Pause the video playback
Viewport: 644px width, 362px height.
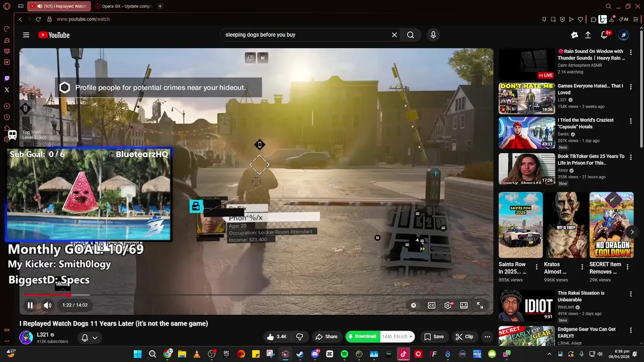pyautogui.click(x=30, y=305)
